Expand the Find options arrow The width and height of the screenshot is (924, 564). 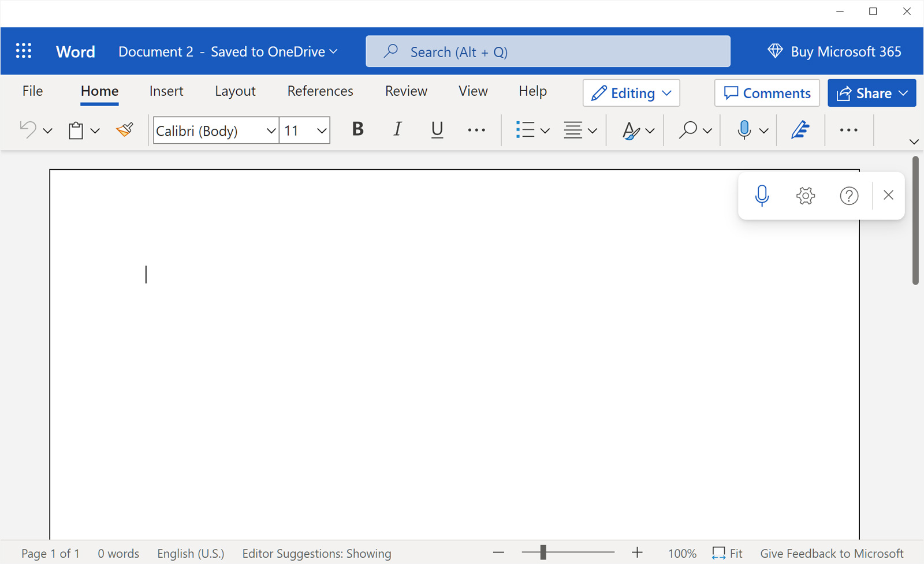[707, 131]
